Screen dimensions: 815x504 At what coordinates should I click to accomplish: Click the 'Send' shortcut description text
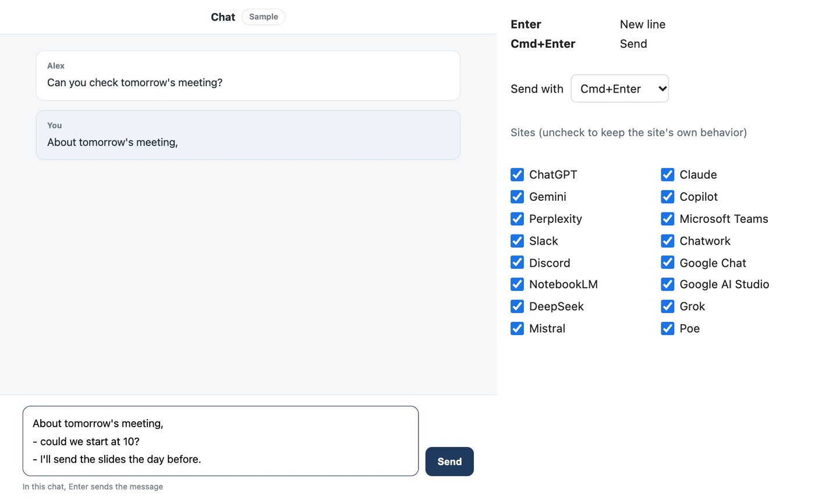point(633,44)
